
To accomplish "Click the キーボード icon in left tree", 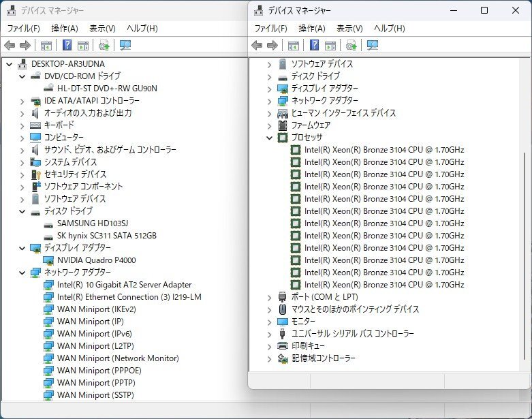I will [x=35, y=125].
